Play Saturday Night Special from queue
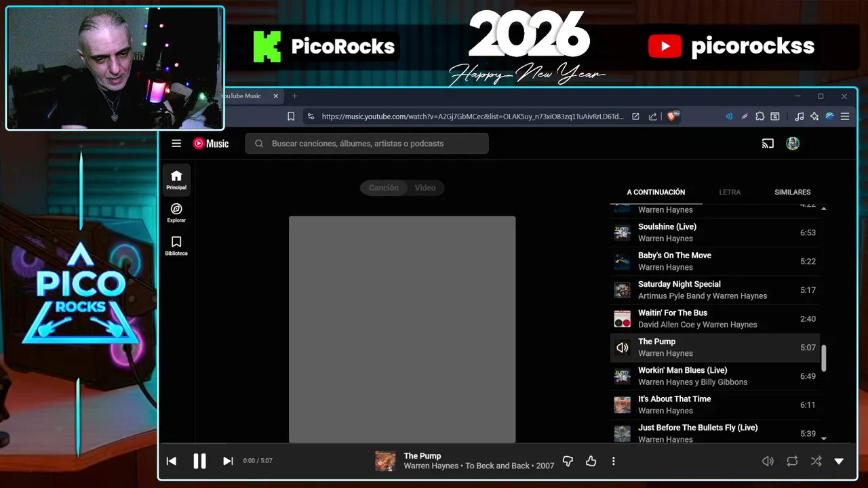868x488 pixels. [x=715, y=290]
